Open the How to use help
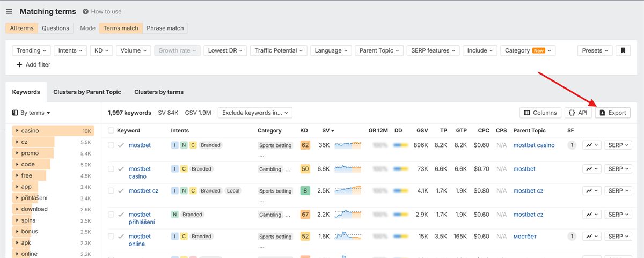Image resolution: width=644 pixels, height=258 pixels. pyautogui.click(x=101, y=11)
